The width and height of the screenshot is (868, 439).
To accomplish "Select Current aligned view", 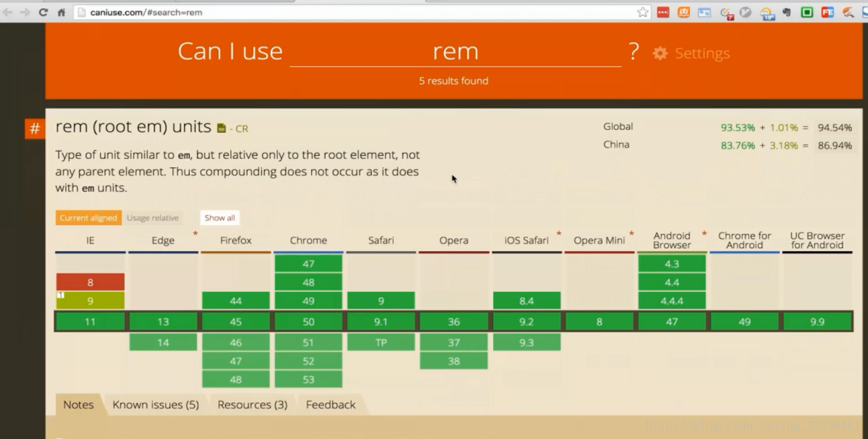I will pyautogui.click(x=88, y=217).
